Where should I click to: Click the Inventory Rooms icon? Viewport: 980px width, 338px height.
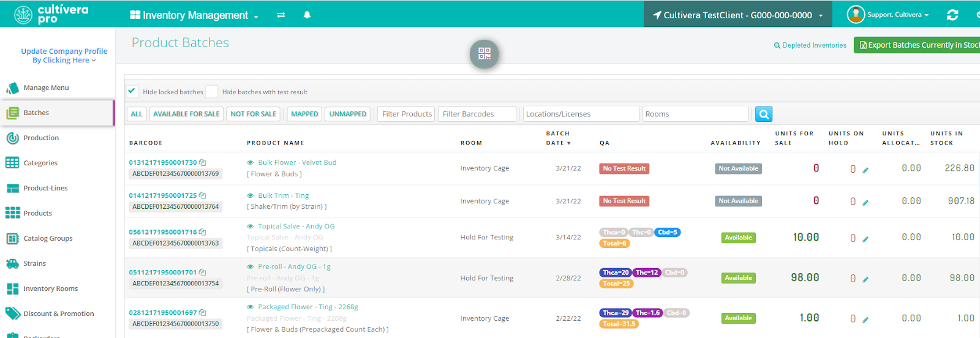[12, 288]
